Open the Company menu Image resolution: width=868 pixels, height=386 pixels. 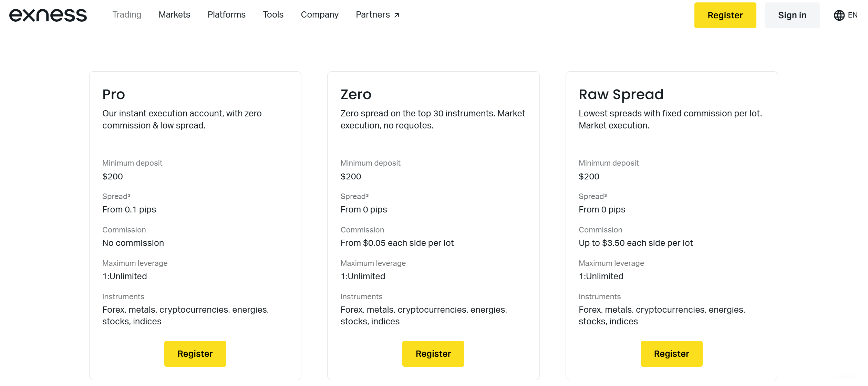[x=319, y=15]
